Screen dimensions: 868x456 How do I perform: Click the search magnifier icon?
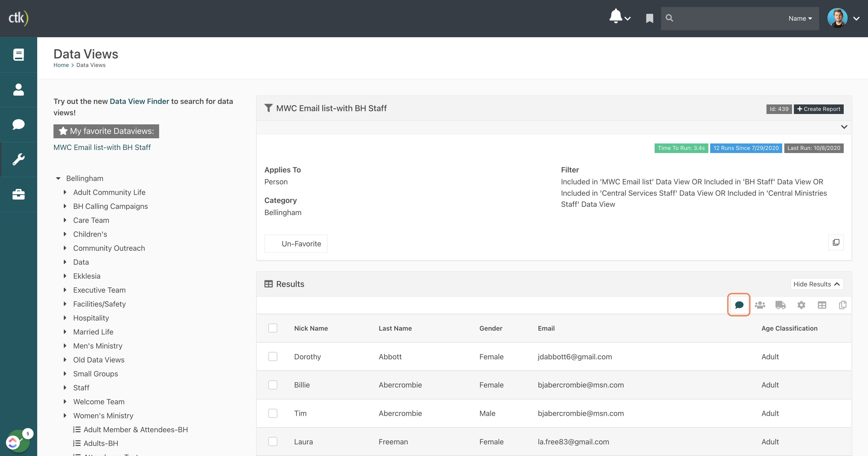pyautogui.click(x=669, y=18)
